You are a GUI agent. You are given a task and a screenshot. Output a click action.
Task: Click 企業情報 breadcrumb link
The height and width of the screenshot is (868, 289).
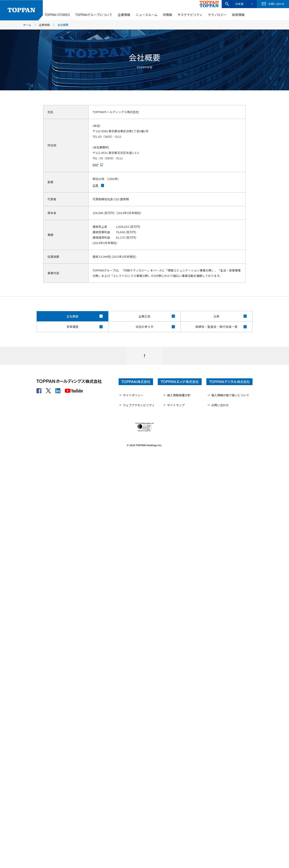(x=44, y=25)
